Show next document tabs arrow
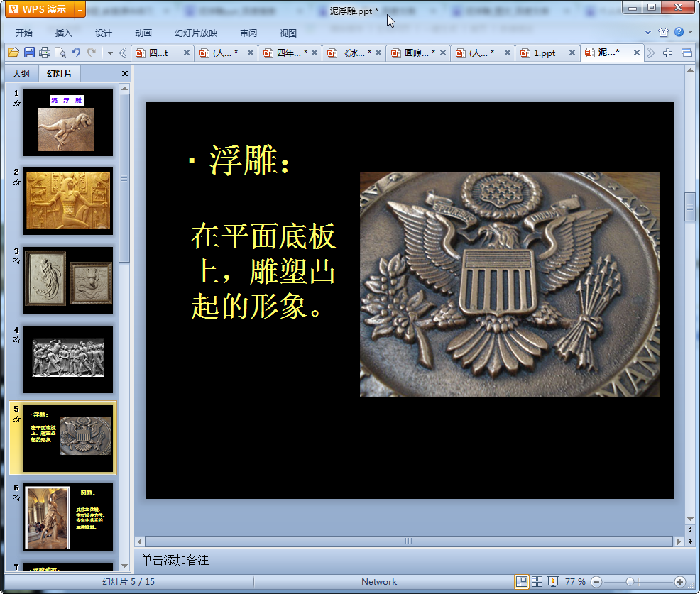Viewport: 700px width, 594px height. click(651, 53)
